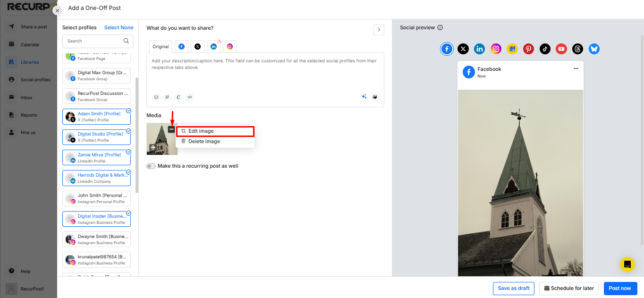Click the cursive C caption icon
Screen dimensions: 644x298
pos(178,97)
